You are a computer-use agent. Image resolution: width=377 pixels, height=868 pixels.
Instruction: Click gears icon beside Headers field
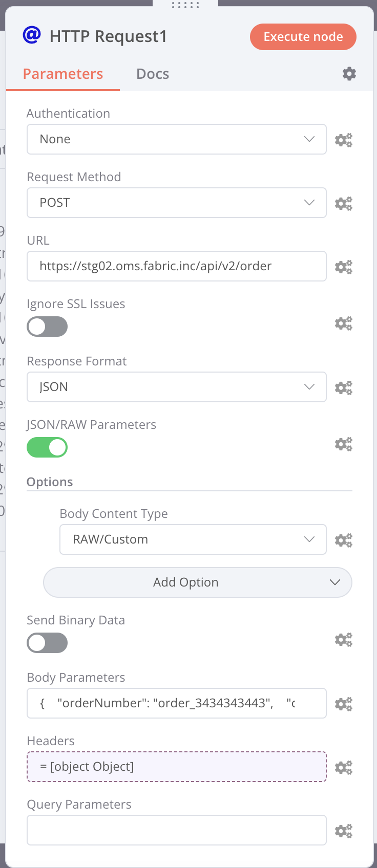[x=344, y=767]
